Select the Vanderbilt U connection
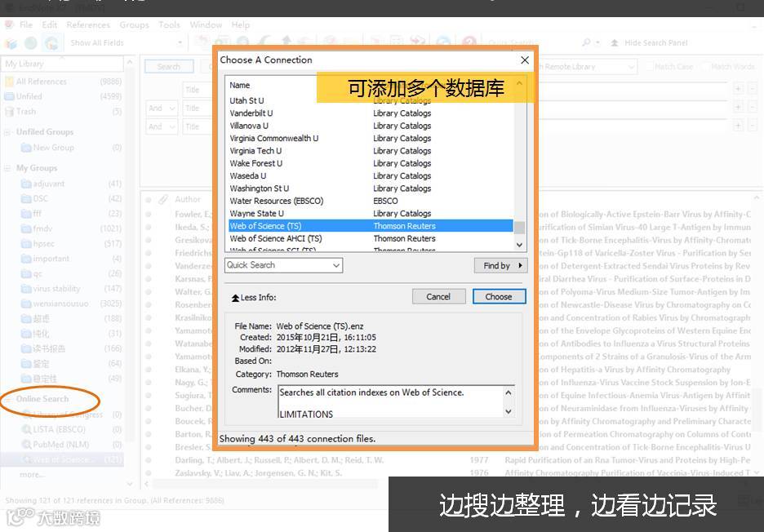Viewport: 764px width, 532px height. (x=371, y=113)
